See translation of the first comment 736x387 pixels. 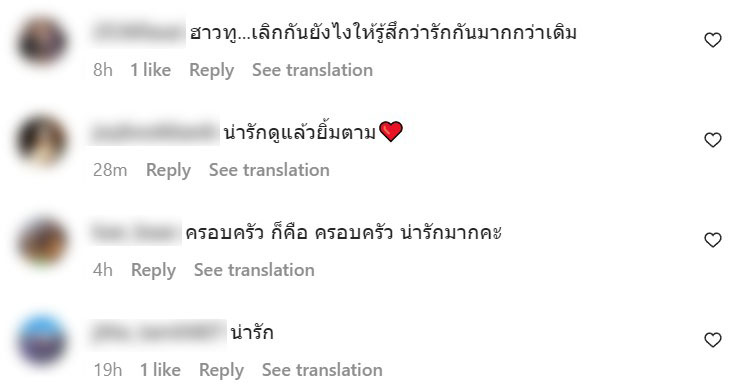[x=313, y=70]
